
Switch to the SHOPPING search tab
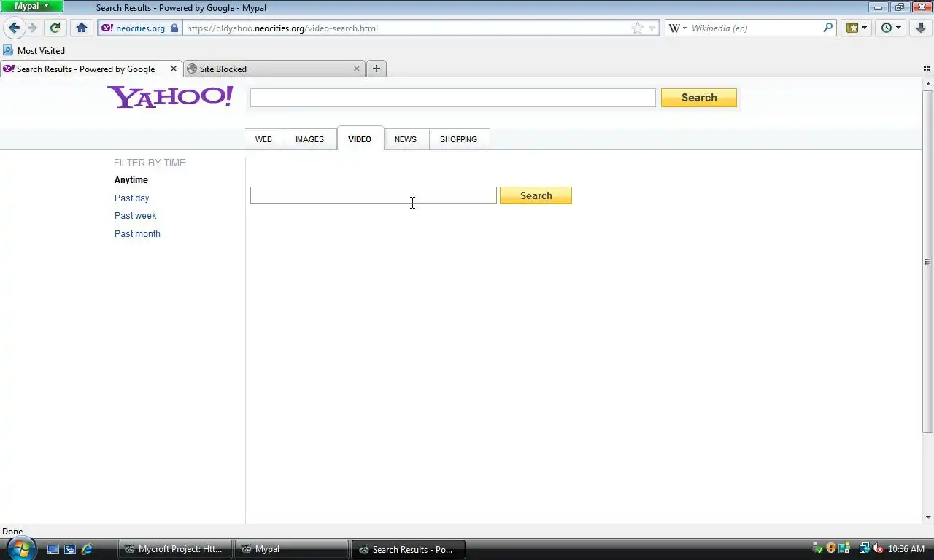(x=458, y=139)
